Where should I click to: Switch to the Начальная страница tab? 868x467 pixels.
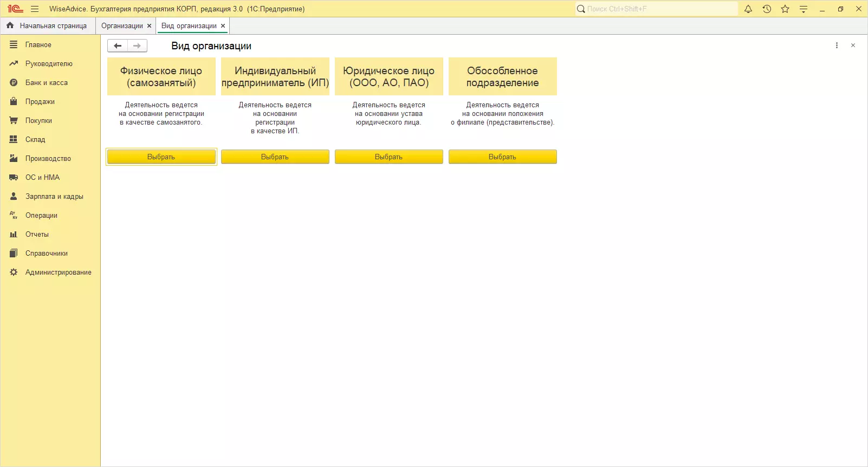(x=48, y=25)
